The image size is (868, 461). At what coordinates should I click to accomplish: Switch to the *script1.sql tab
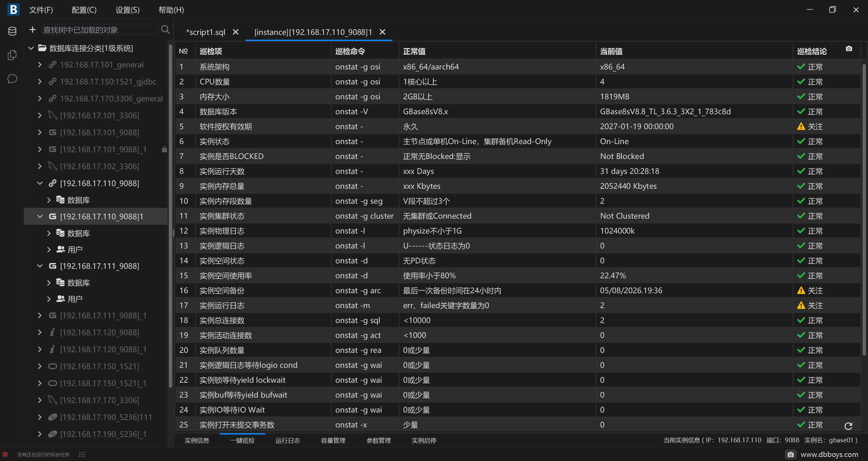pos(205,32)
